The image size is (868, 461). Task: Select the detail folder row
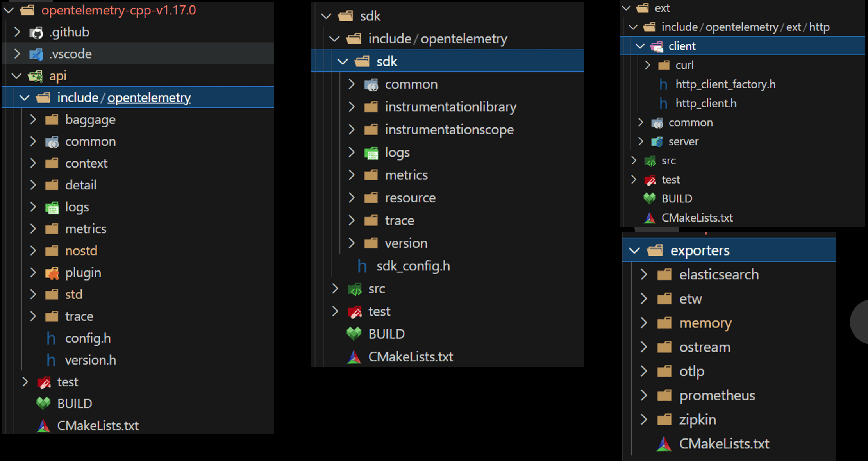[x=138, y=185]
